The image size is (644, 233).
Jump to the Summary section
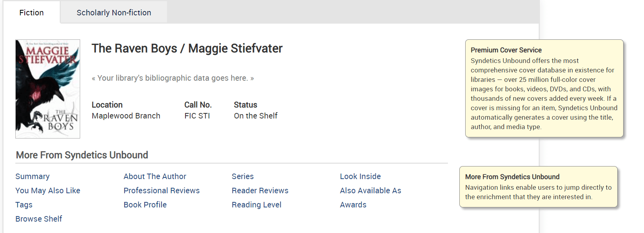pyautogui.click(x=33, y=176)
